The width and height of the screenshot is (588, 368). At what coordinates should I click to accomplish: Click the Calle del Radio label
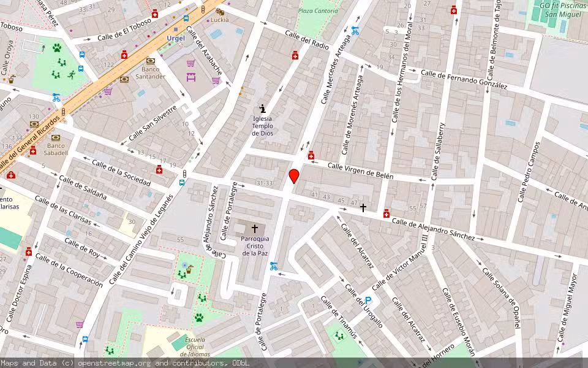307,40
